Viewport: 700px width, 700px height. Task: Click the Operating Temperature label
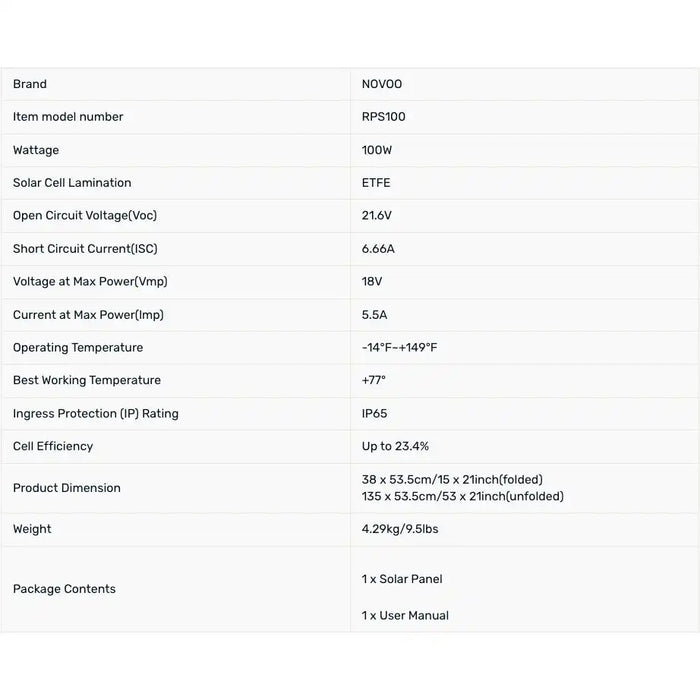click(78, 348)
